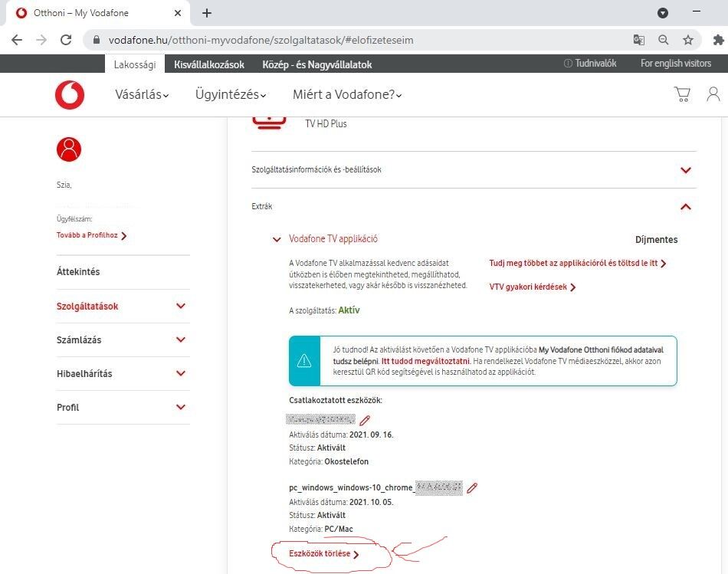728x574 pixels.
Task: Open the user account icon in header
Action: [x=713, y=94]
